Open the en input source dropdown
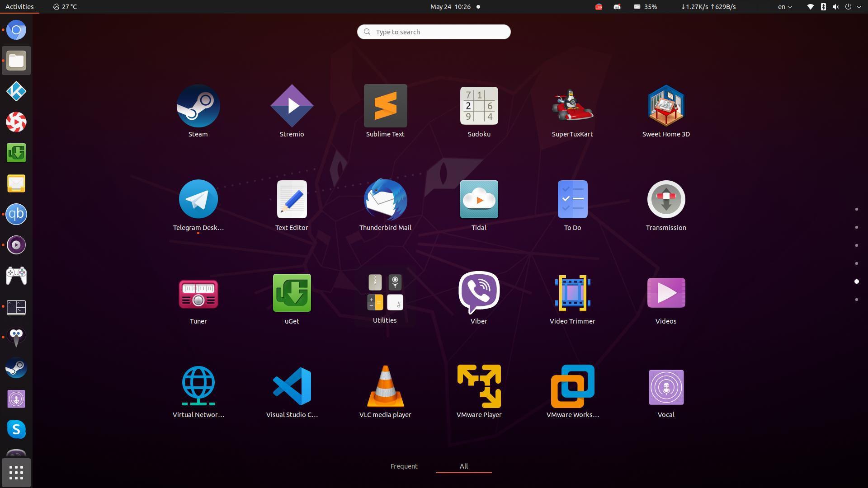 pyautogui.click(x=785, y=7)
